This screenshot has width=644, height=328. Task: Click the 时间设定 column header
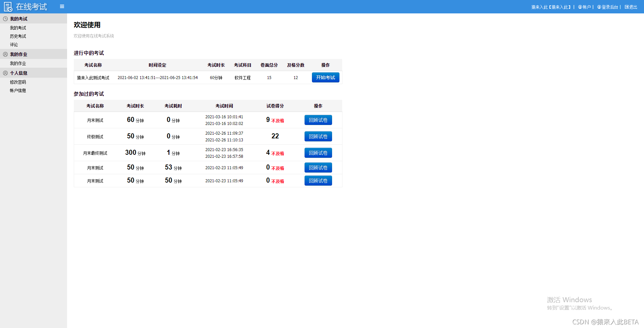(x=157, y=65)
